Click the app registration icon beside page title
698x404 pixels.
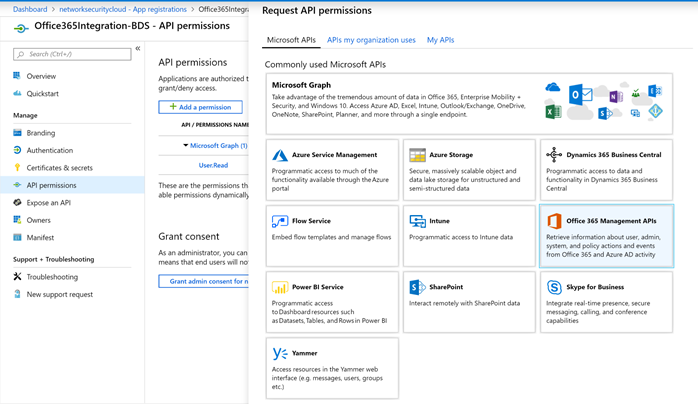21,28
